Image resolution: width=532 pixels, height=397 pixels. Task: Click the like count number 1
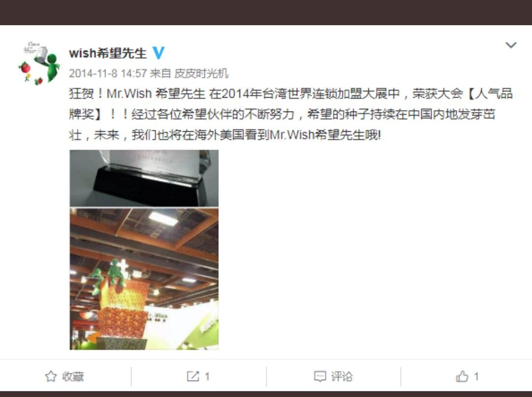tap(476, 376)
